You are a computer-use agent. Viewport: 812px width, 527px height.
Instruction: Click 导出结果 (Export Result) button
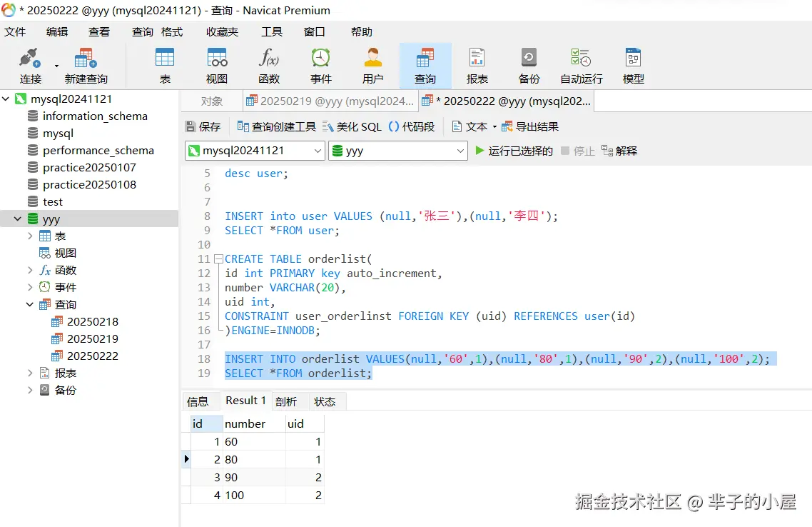coord(530,126)
